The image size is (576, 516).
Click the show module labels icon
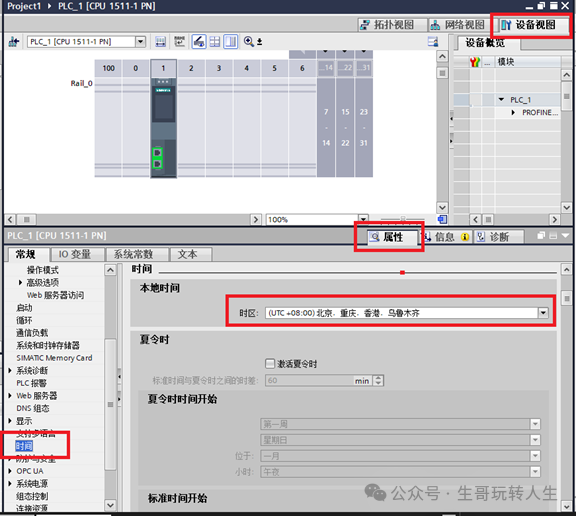(x=161, y=42)
